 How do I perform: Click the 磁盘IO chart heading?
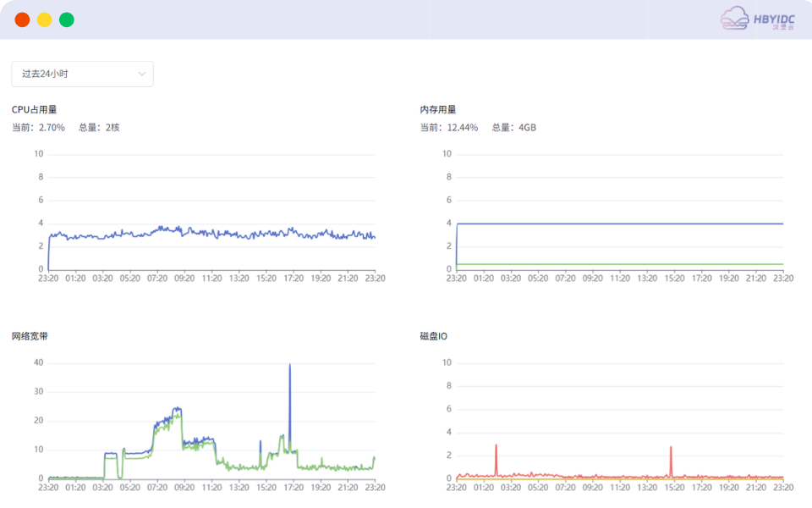[434, 336]
